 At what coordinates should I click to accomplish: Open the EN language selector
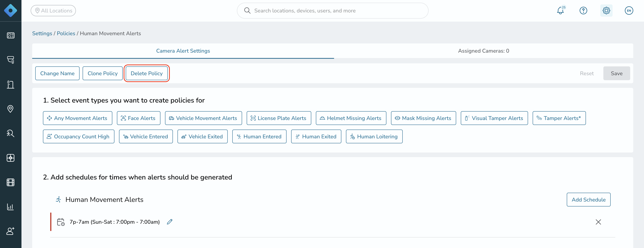[x=629, y=11]
